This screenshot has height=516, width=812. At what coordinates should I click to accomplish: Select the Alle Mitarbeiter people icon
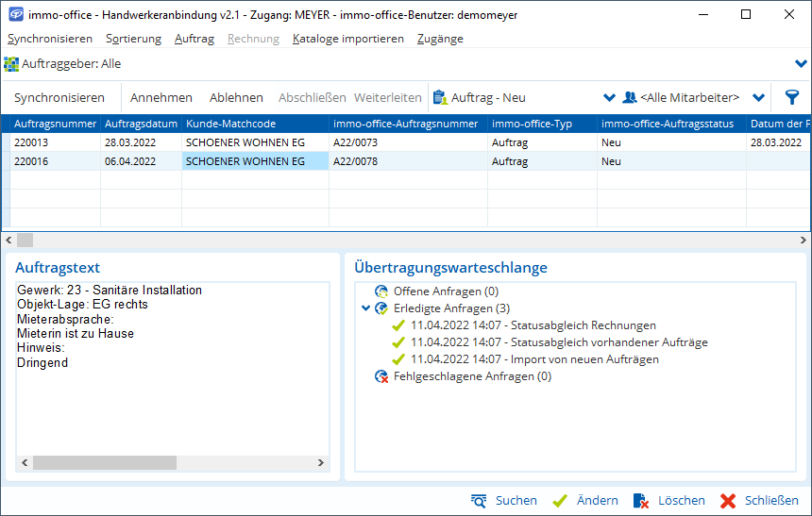click(630, 97)
